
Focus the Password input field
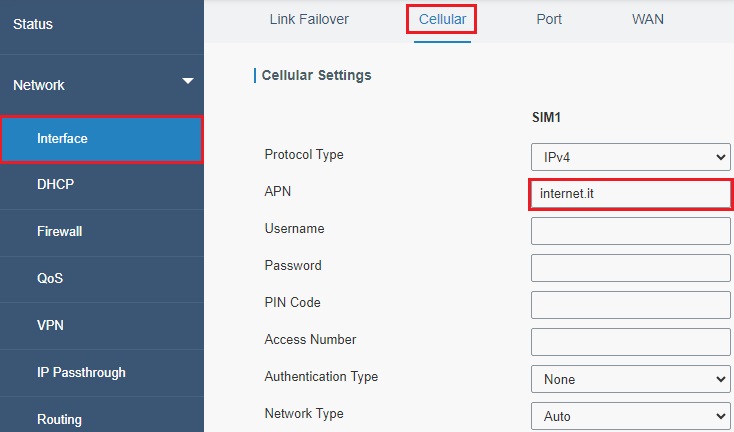tap(631, 268)
